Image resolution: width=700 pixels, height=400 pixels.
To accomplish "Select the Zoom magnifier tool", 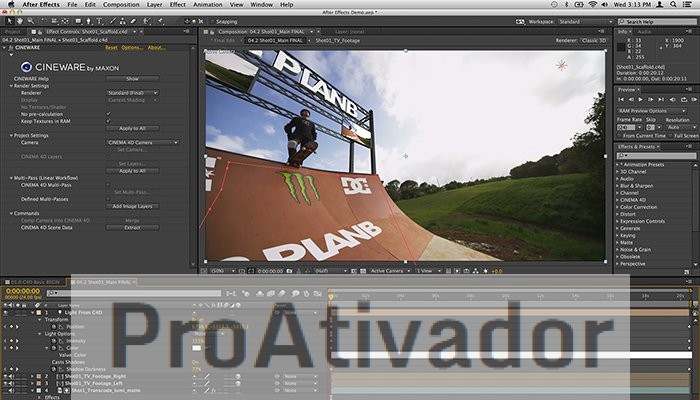I will [30, 21].
